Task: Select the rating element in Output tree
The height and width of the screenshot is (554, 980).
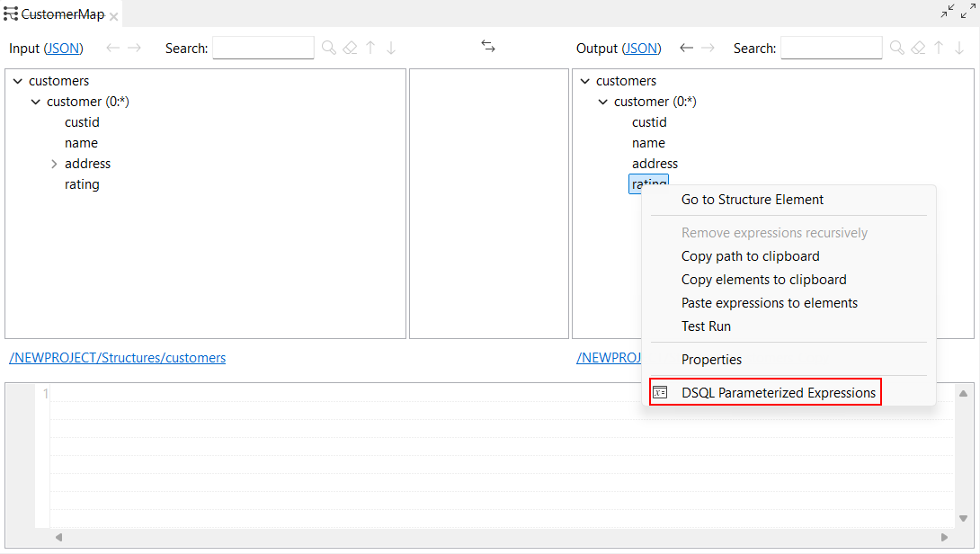Action: tap(648, 183)
